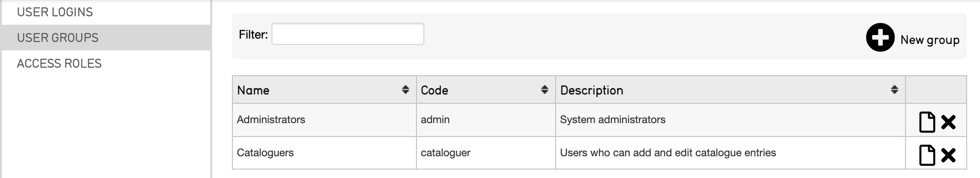Edit the Administrators group document icon
980x178 pixels.
pyautogui.click(x=927, y=122)
